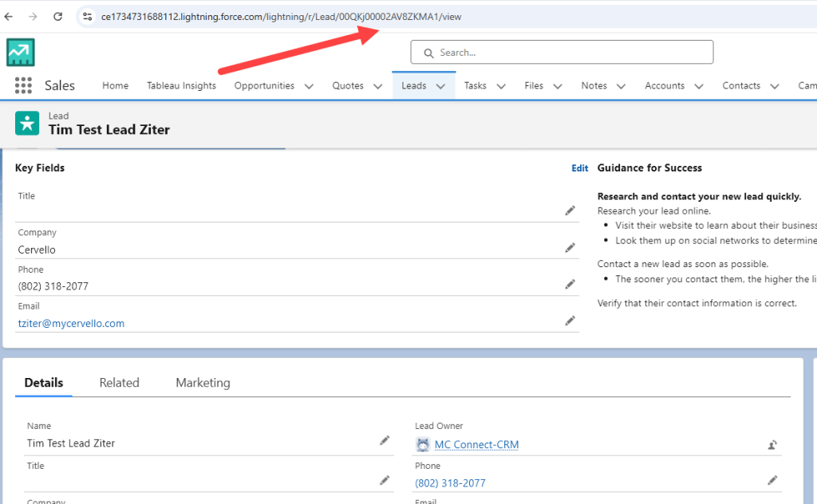The width and height of the screenshot is (817, 504).
Task: Edit the Phone field in Key Fields
Action: (x=570, y=284)
